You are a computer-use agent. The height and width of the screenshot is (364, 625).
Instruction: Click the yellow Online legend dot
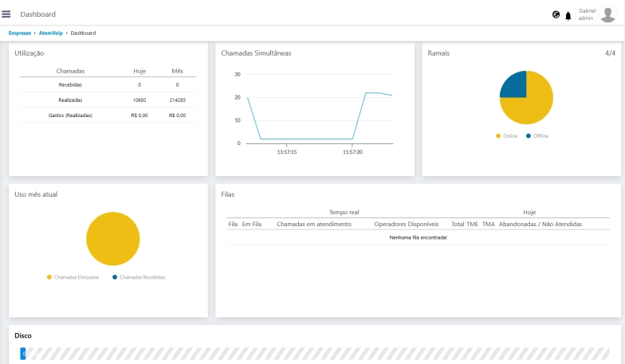(x=498, y=136)
